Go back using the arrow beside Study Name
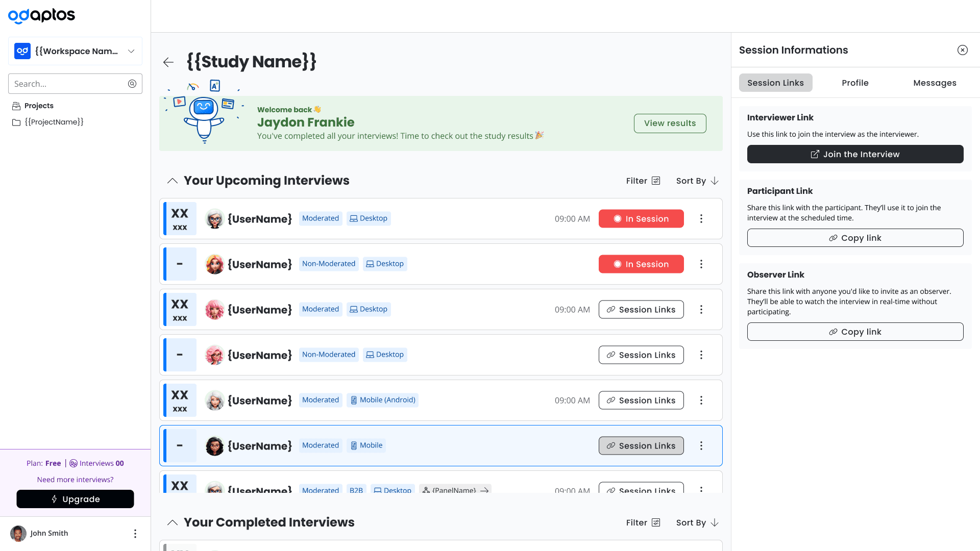This screenshot has height=551, width=980. click(168, 62)
